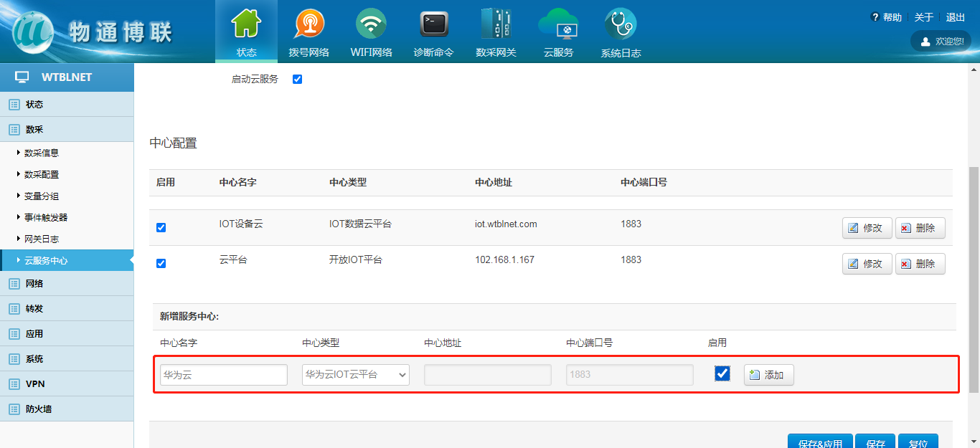Disable the IOT设备云 entry checkbox
Viewport: 980px width, 448px height.
tap(161, 227)
